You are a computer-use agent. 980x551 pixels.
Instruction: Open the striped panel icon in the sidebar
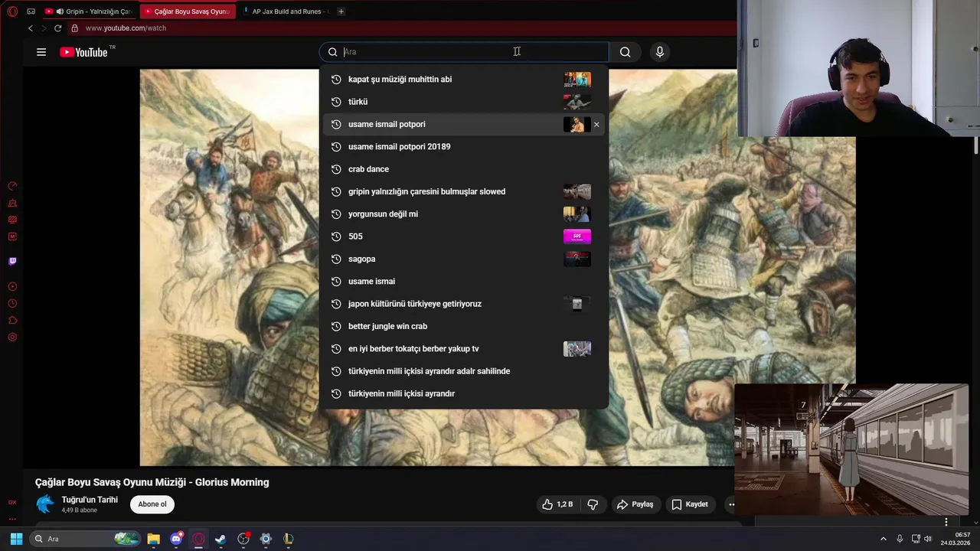pos(12,220)
